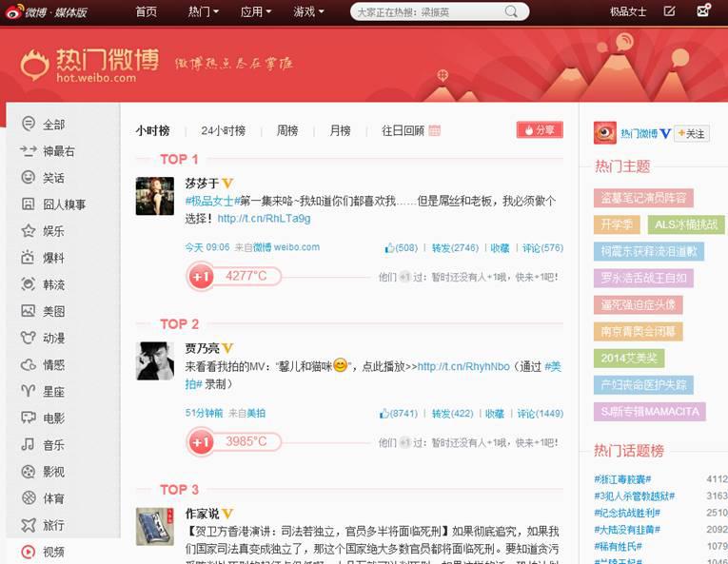Switch to the 月榜 tab
Image resolution: width=728 pixels, height=564 pixels.
tap(340, 131)
